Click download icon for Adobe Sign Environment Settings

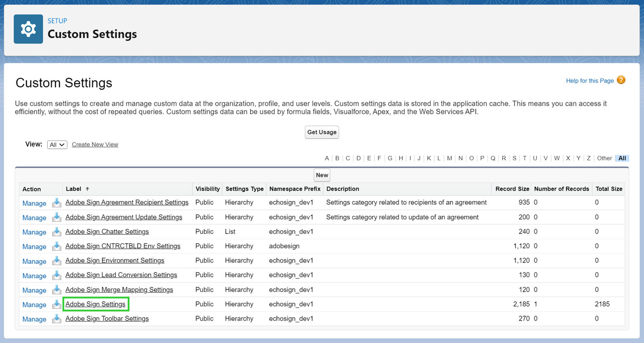(x=56, y=261)
